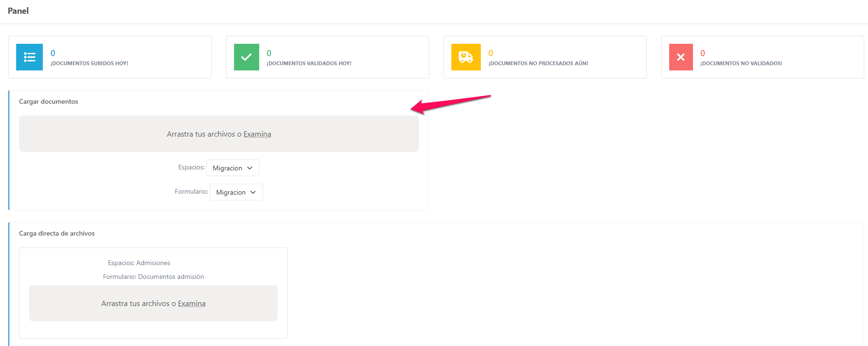Click the Cargar documentos section title
This screenshot has height=346, width=868.
point(49,101)
